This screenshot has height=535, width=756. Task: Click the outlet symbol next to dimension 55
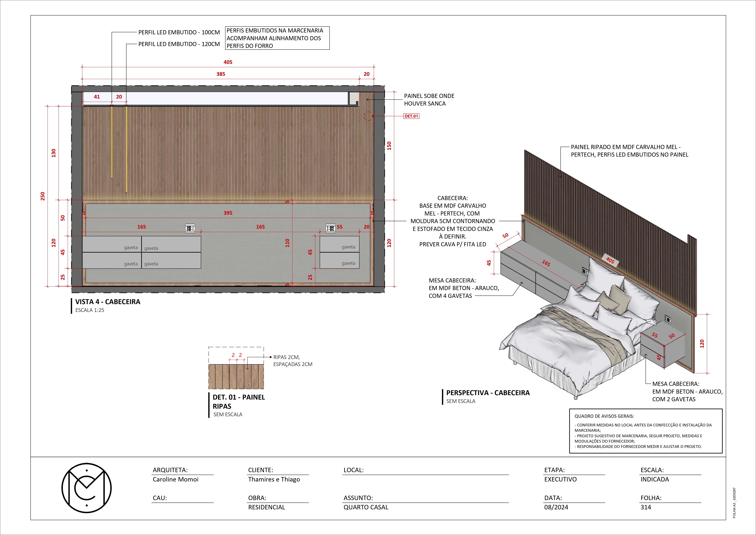(x=330, y=228)
